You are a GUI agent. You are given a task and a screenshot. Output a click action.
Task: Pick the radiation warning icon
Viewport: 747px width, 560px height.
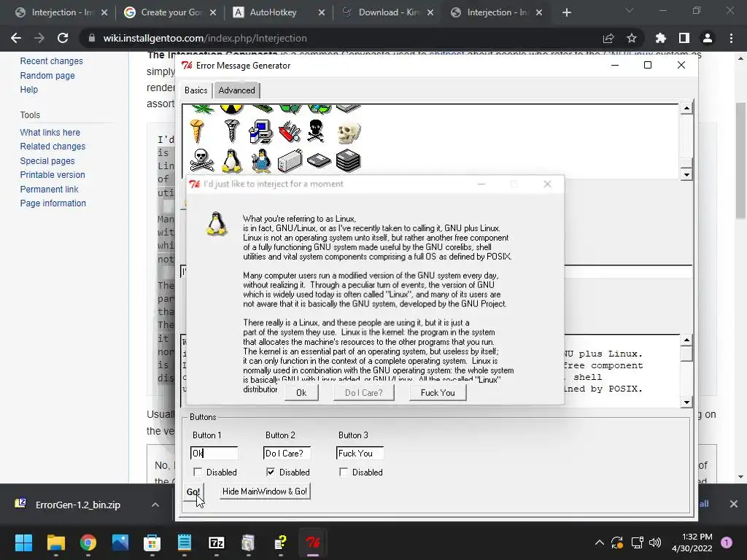click(x=231, y=109)
